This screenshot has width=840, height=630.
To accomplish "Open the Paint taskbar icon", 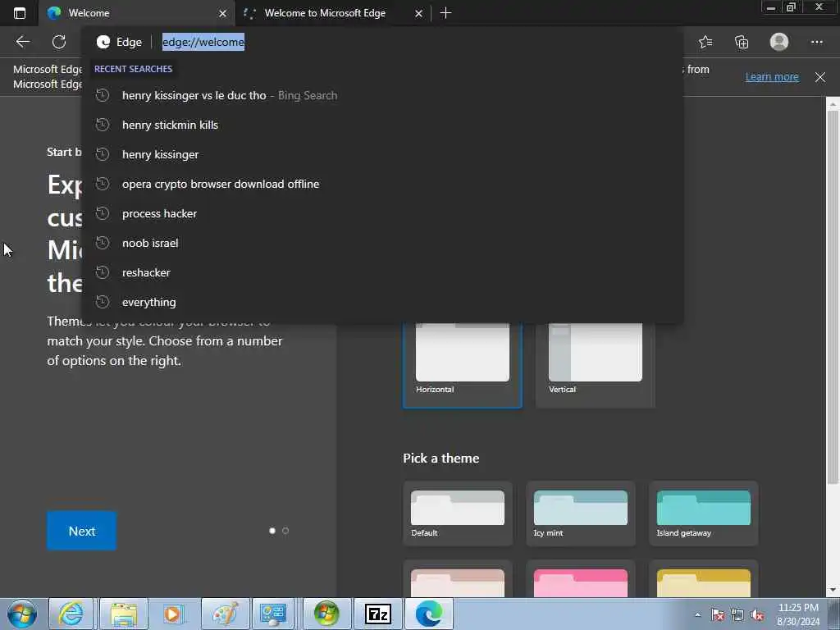I will click(x=225, y=614).
